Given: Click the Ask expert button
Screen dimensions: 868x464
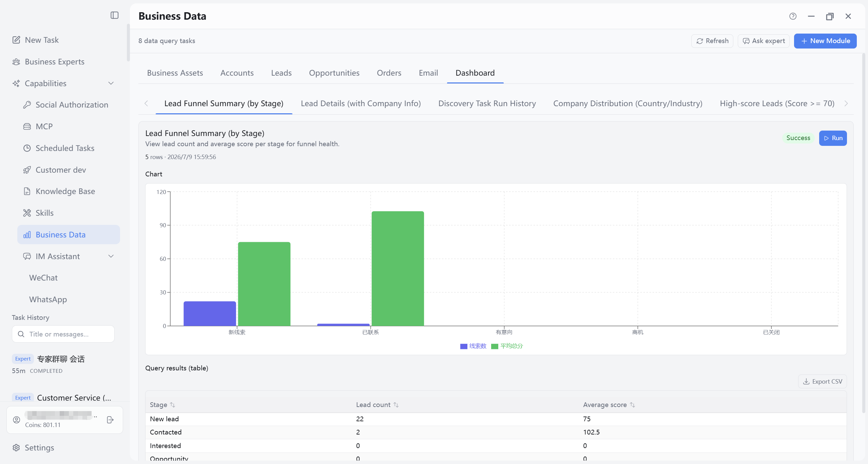Looking at the screenshot, I should [764, 41].
